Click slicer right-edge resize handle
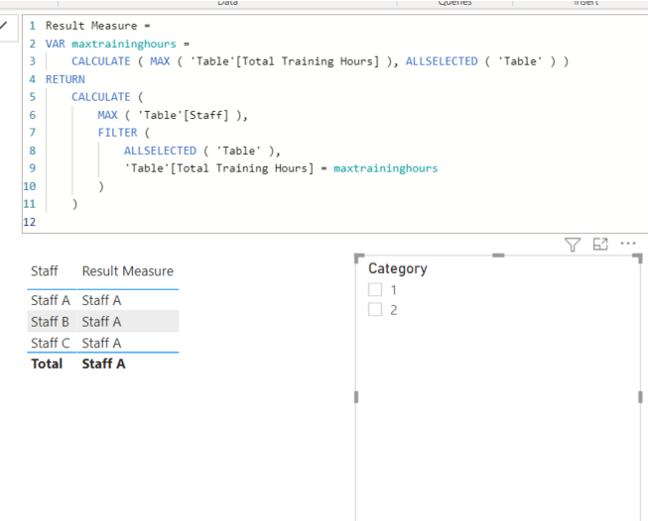 coord(640,397)
